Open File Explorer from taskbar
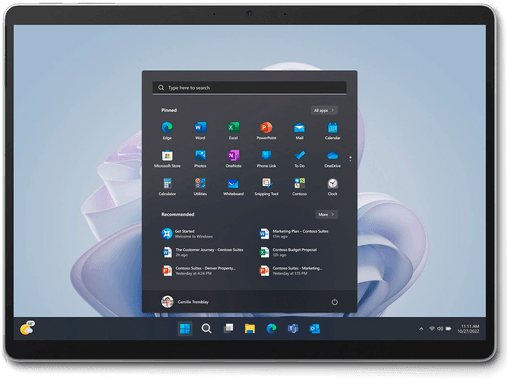 point(250,329)
